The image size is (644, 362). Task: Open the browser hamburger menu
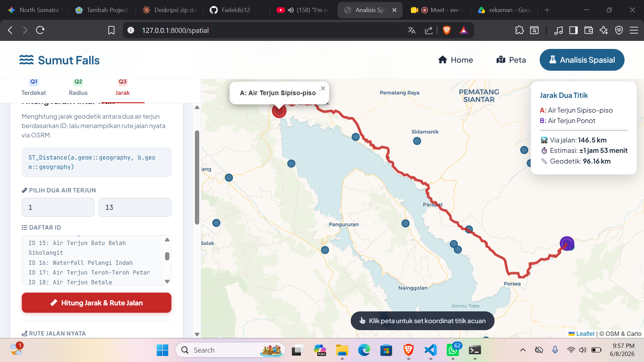(x=634, y=30)
